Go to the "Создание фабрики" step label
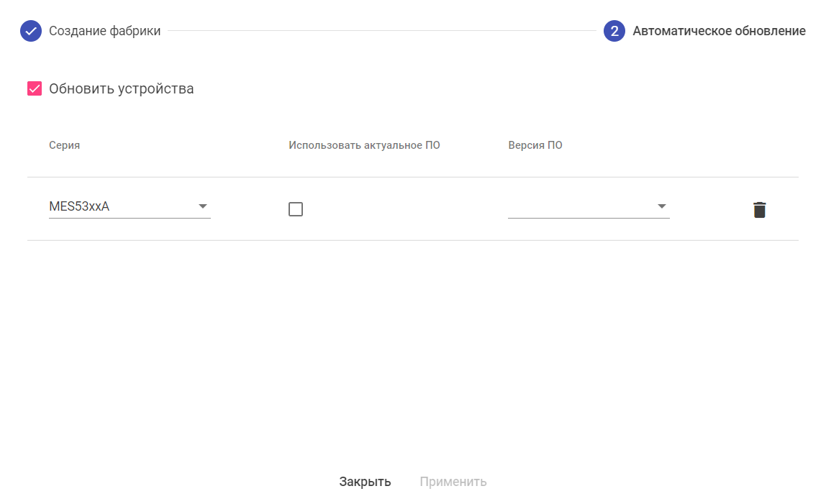 (x=104, y=32)
